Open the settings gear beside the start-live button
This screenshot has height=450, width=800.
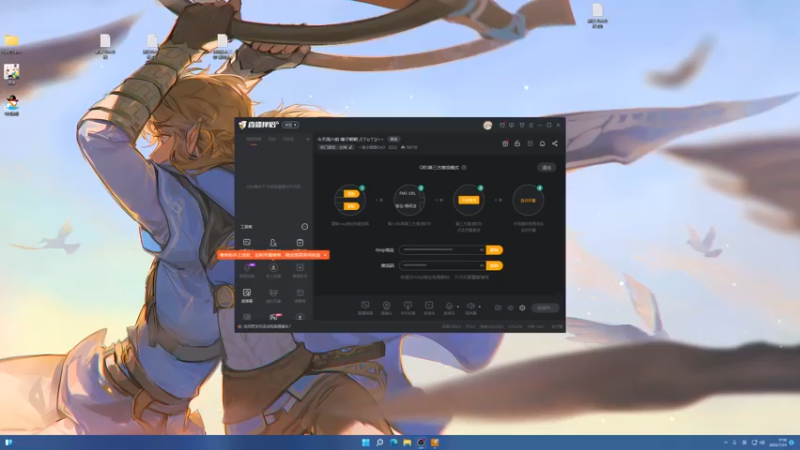pos(522,308)
